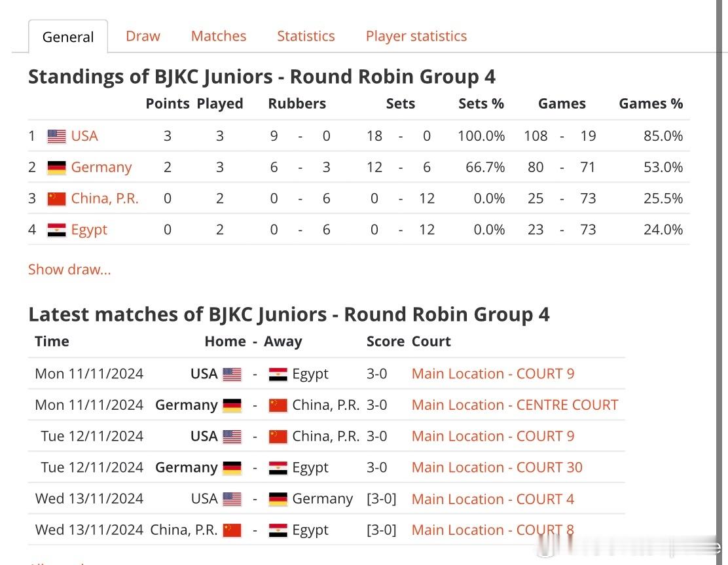Image resolution: width=728 pixels, height=565 pixels.
Task: Open Main Location - COURT 4 link
Action: tap(493, 499)
